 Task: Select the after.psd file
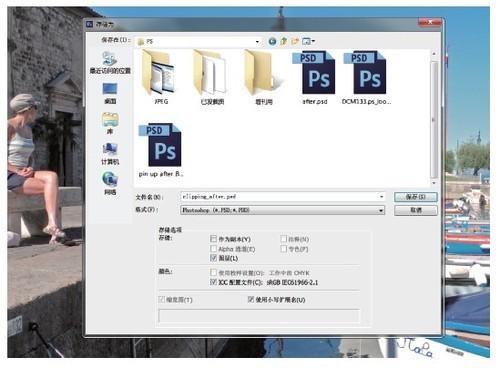314,77
